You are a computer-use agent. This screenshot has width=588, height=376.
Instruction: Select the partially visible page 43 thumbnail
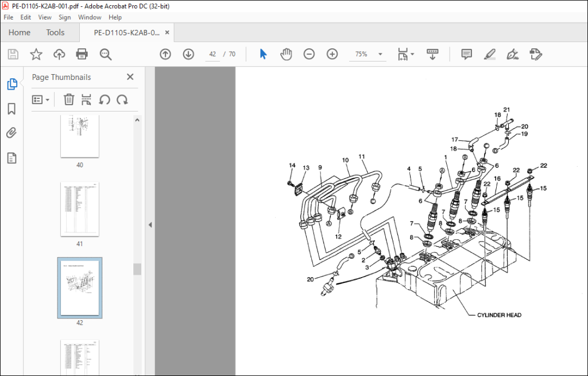point(80,357)
